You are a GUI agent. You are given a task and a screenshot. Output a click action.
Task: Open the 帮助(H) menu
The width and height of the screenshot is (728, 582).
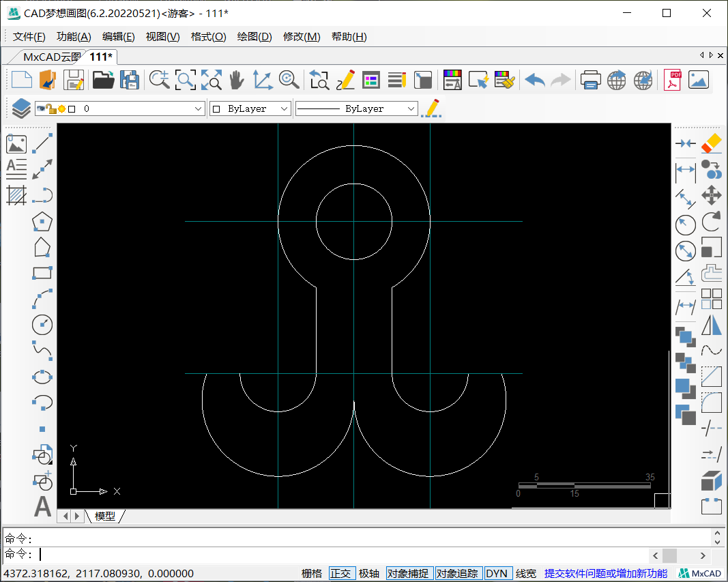349,37
